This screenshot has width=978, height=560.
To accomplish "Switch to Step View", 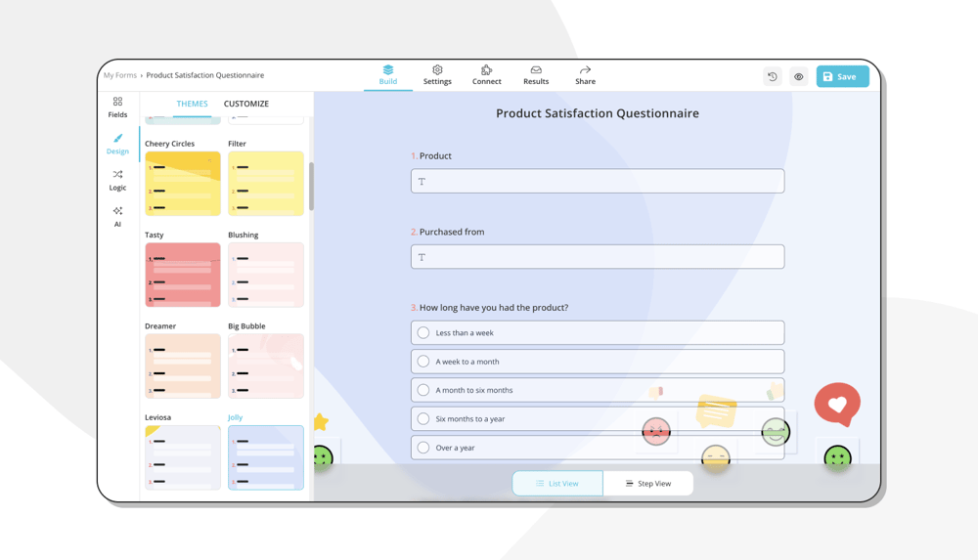I will 647,484.
